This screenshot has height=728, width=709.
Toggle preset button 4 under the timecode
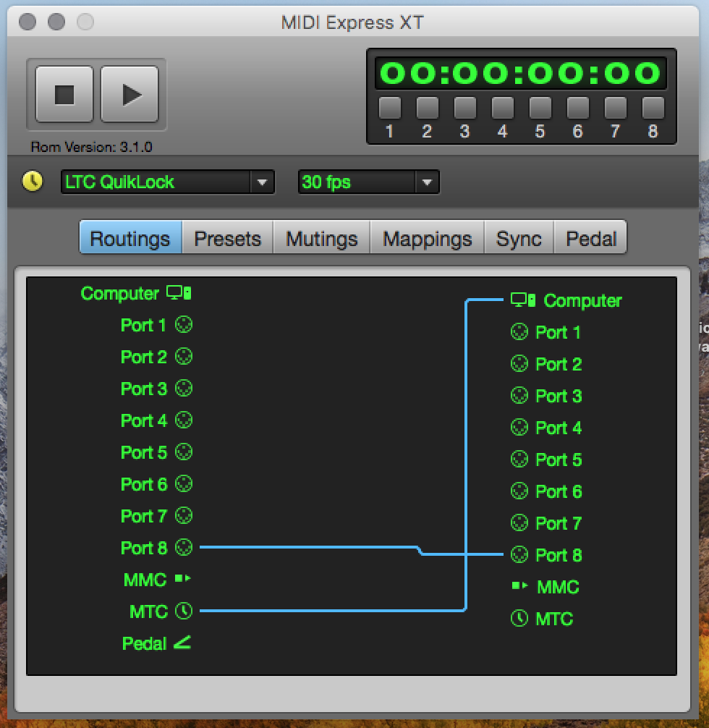click(503, 108)
